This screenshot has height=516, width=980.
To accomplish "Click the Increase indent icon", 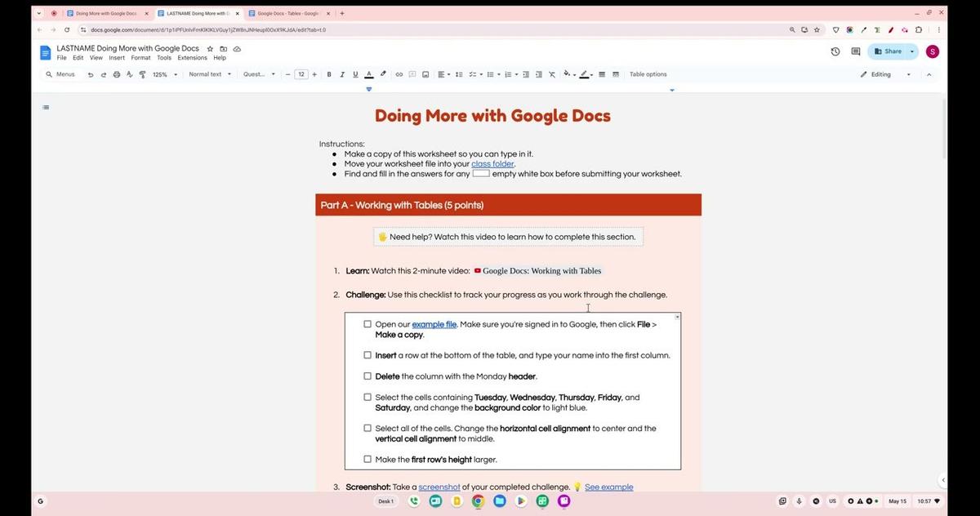I will (538, 74).
